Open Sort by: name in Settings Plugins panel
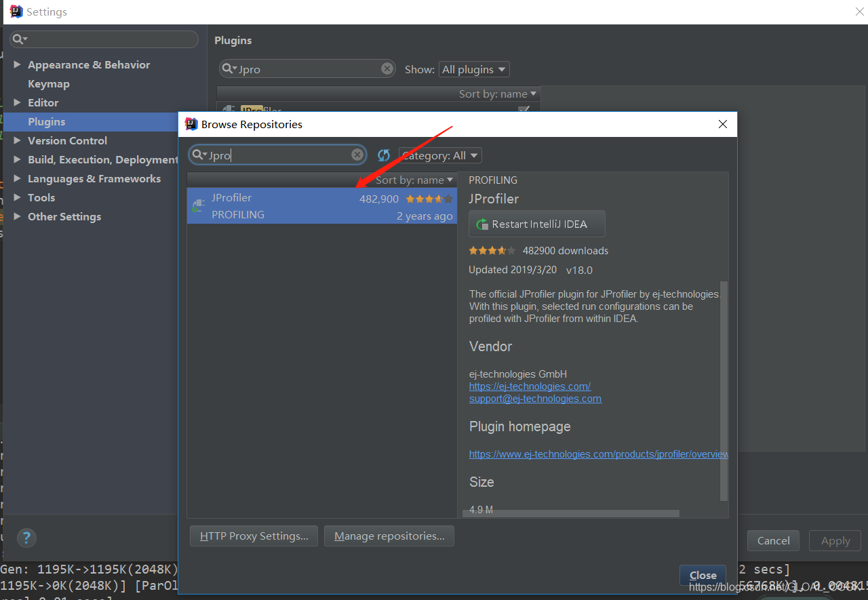This screenshot has width=868, height=600. pos(498,94)
